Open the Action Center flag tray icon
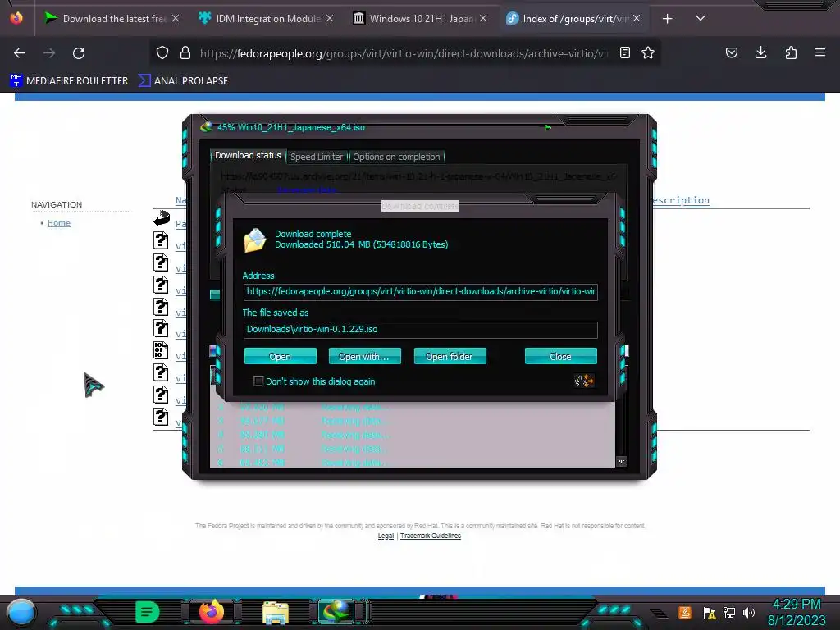The width and height of the screenshot is (840, 630). click(710, 612)
